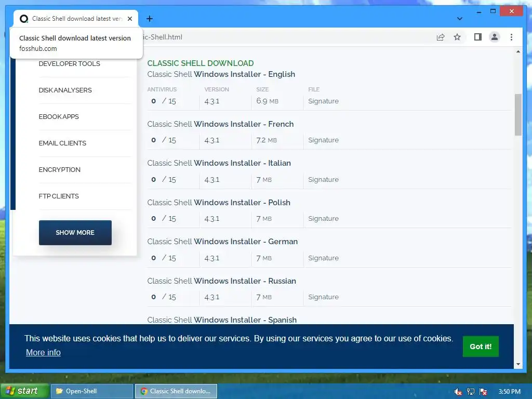Open the Windows start menu

[x=24, y=391]
